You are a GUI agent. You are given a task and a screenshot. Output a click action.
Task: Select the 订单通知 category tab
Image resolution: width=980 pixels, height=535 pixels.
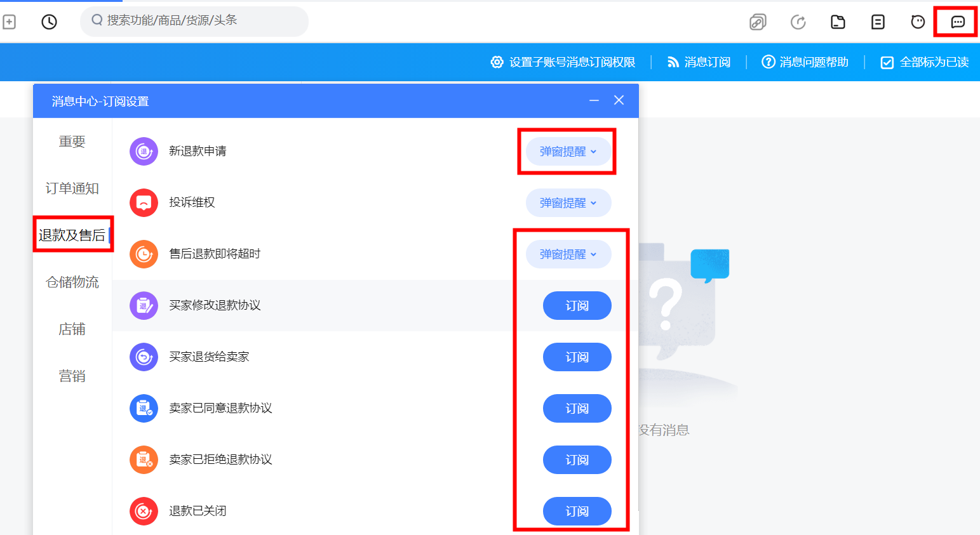coord(72,188)
